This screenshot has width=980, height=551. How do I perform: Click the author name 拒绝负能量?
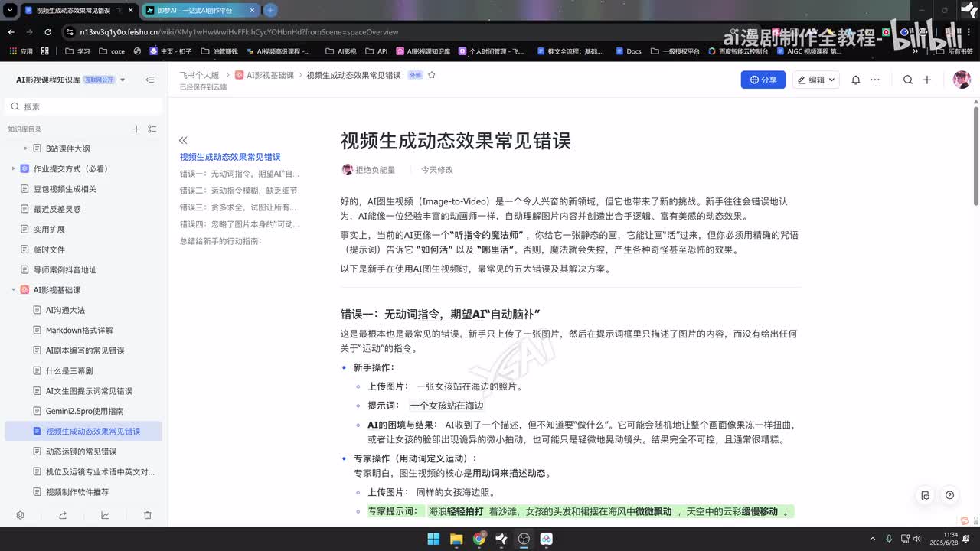click(x=375, y=170)
